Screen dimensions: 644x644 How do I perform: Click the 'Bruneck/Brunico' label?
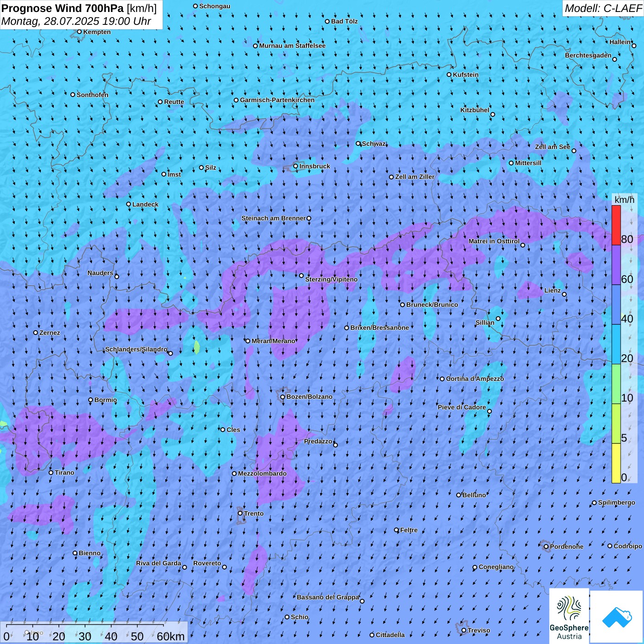click(x=432, y=305)
